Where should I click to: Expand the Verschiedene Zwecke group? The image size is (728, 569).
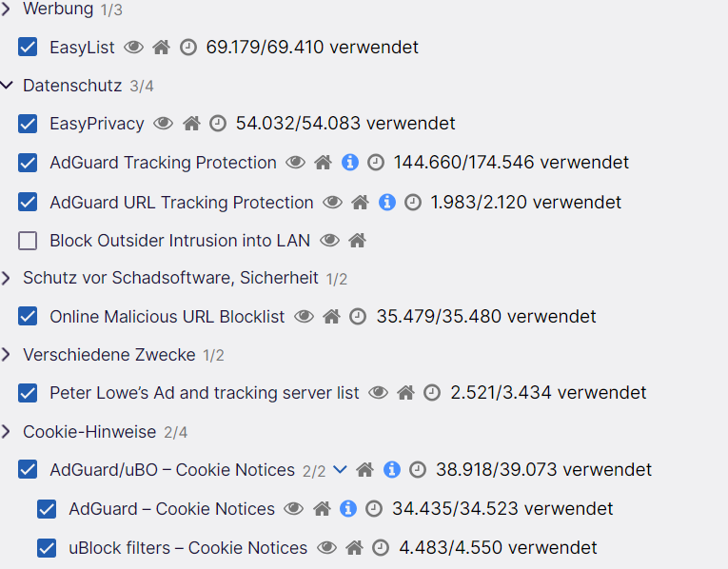tap(7, 355)
